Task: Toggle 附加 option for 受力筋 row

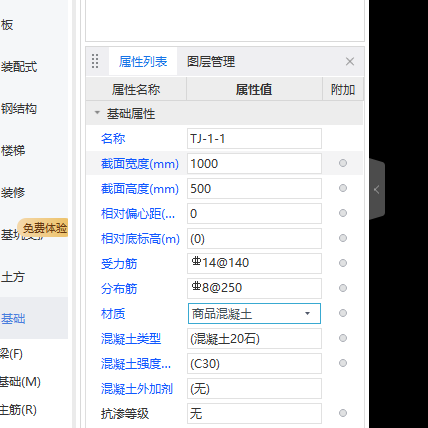Action: pyautogui.click(x=343, y=263)
